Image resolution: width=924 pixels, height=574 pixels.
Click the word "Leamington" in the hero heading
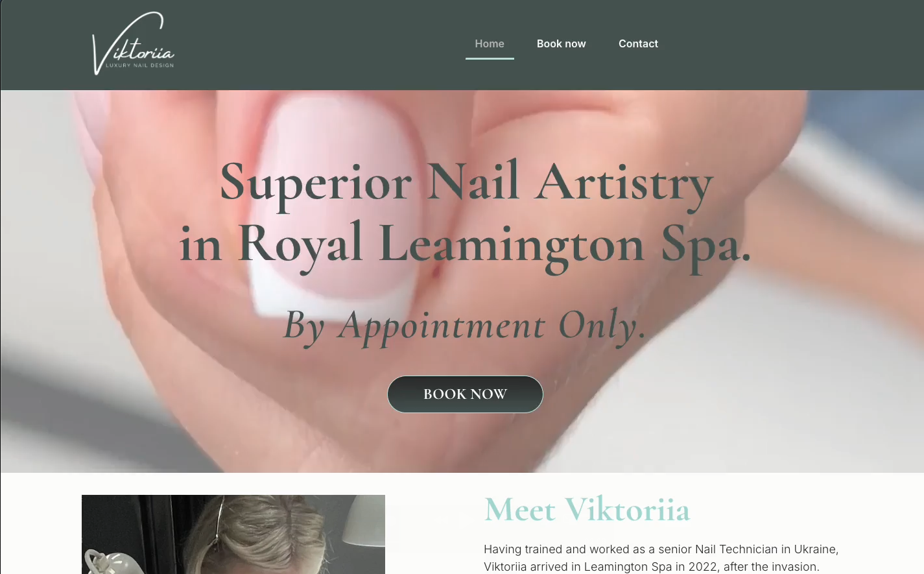coord(512,245)
